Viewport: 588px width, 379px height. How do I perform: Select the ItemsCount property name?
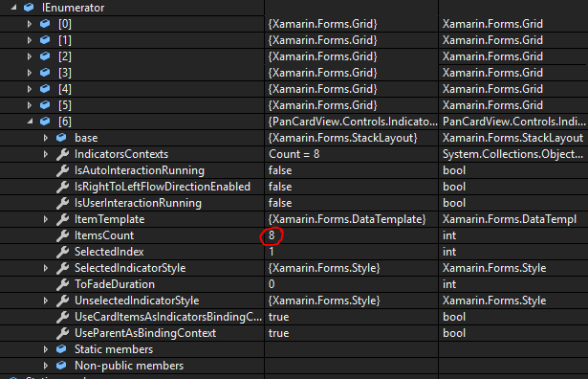[104, 235]
